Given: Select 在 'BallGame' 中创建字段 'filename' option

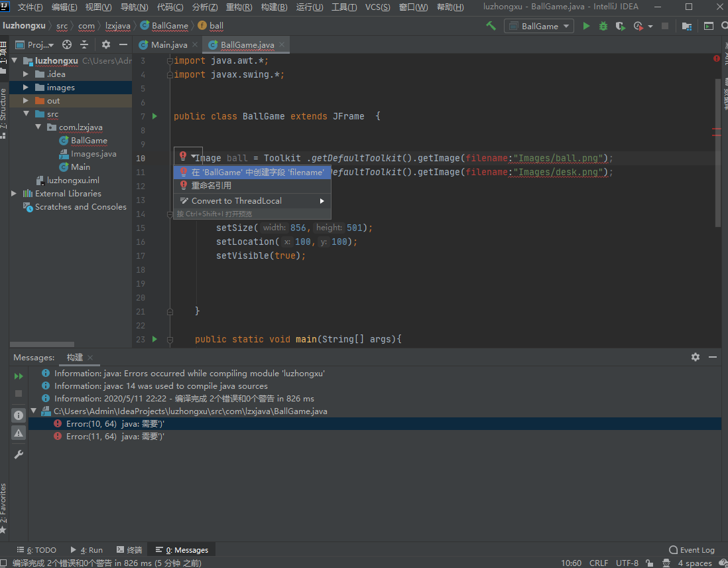Looking at the screenshot, I should coord(252,172).
